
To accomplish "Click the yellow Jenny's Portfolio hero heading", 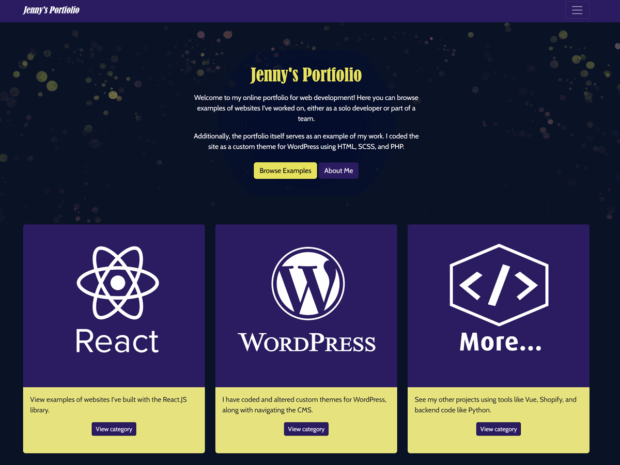I will click(306, 74).
